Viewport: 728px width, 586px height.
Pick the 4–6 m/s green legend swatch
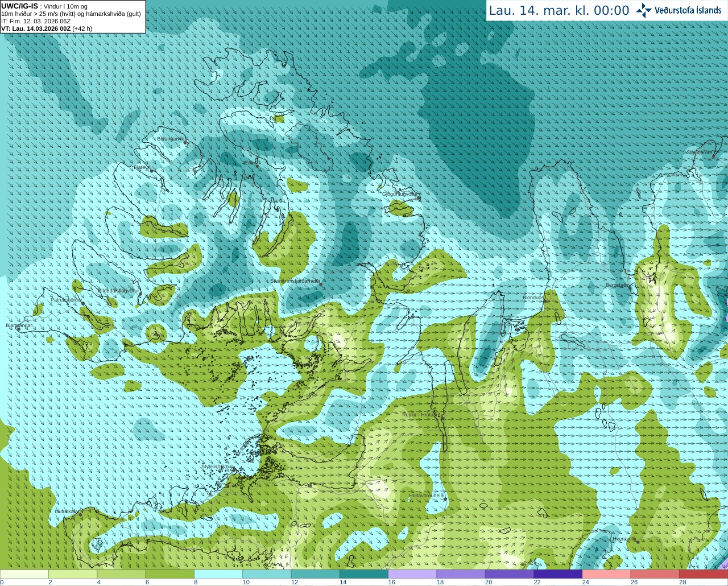coord(121,574)
